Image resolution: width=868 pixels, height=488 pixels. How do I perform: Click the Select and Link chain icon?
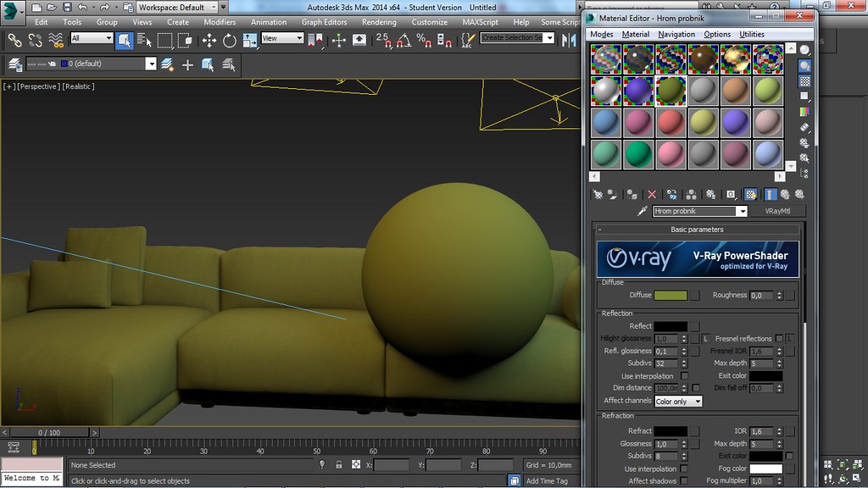pos(14,40)
